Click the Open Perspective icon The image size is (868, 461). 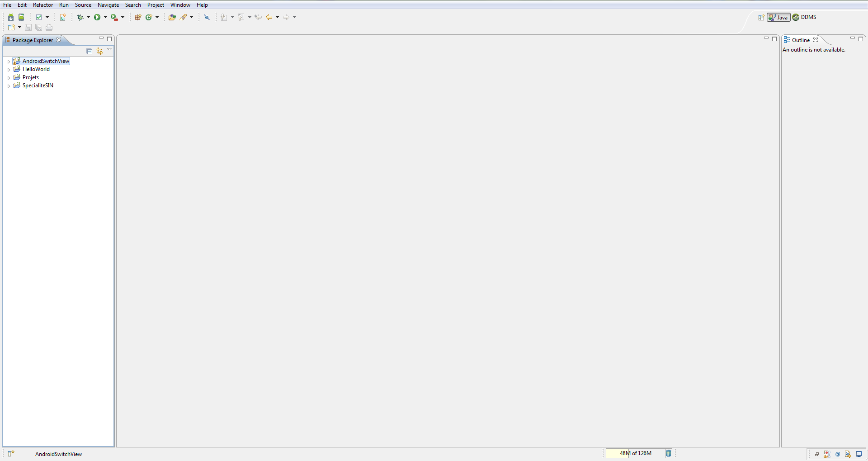tap(761, 17)
